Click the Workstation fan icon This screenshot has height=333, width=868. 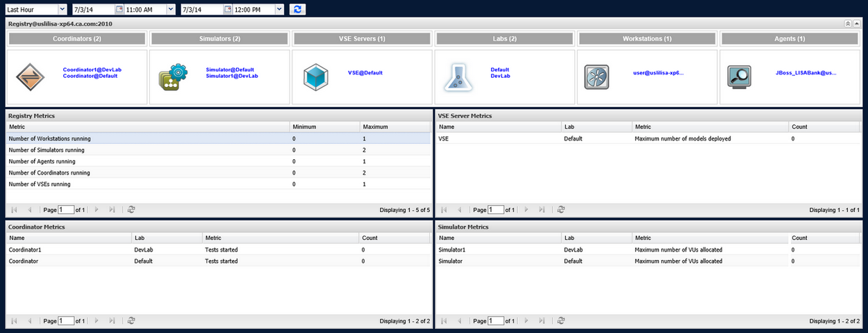(x=596, y=76)
